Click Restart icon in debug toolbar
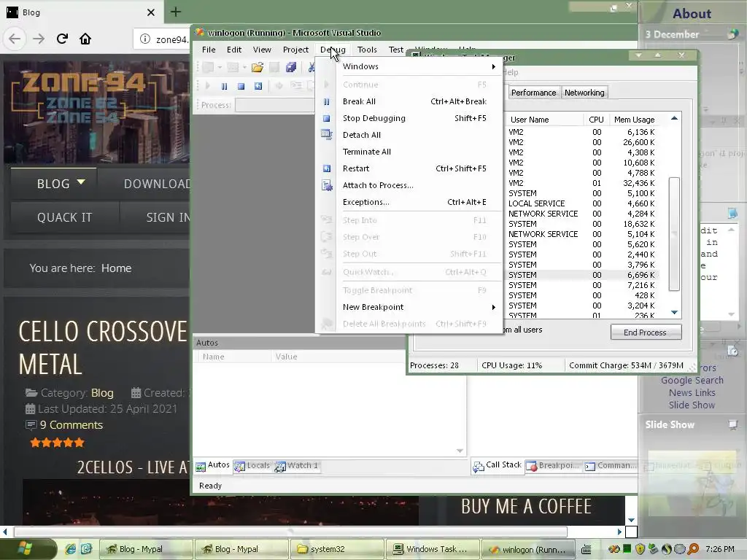Screen dimensions: 747x560 [258, 86]
